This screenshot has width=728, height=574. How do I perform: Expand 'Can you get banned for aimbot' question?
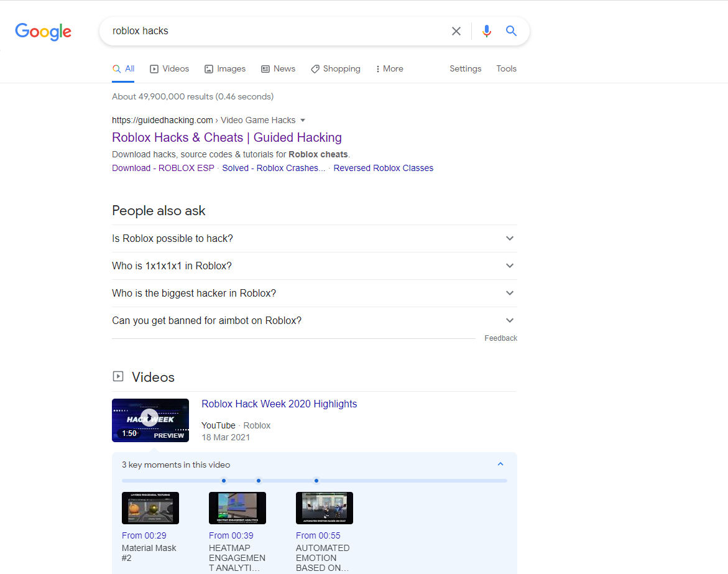pyautogui.click(x=315, y=321)
